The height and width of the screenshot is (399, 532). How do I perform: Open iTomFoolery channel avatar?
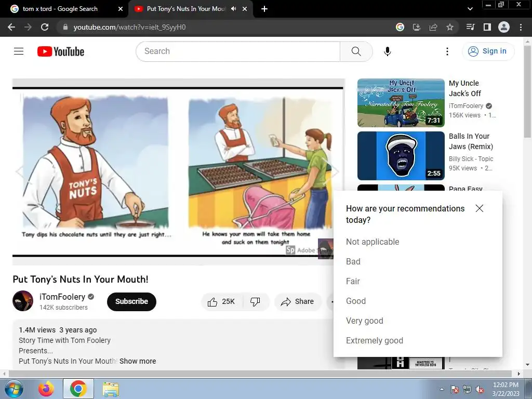coord(23,301)
